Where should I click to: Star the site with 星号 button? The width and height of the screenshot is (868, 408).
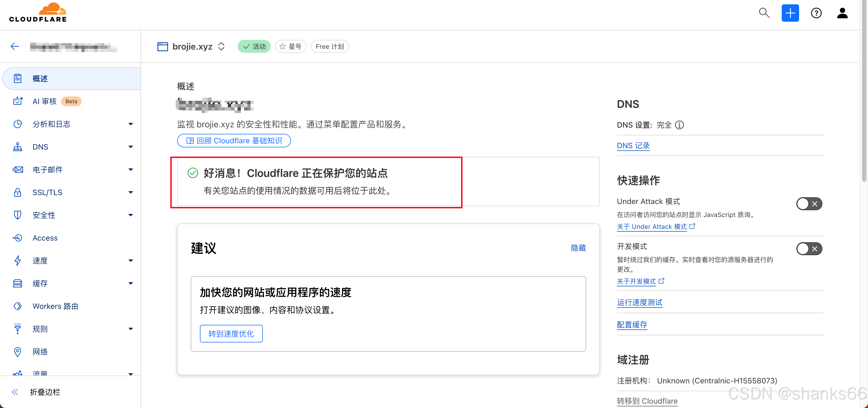coord(290,46)
